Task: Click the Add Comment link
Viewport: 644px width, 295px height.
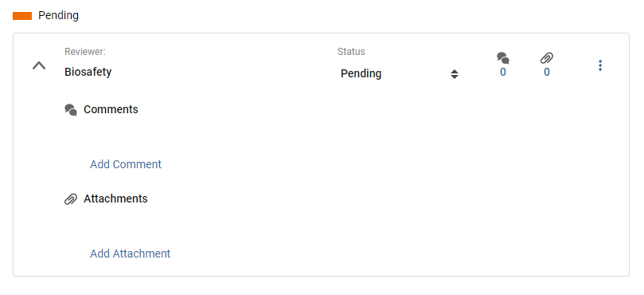Action: (126, 164)
